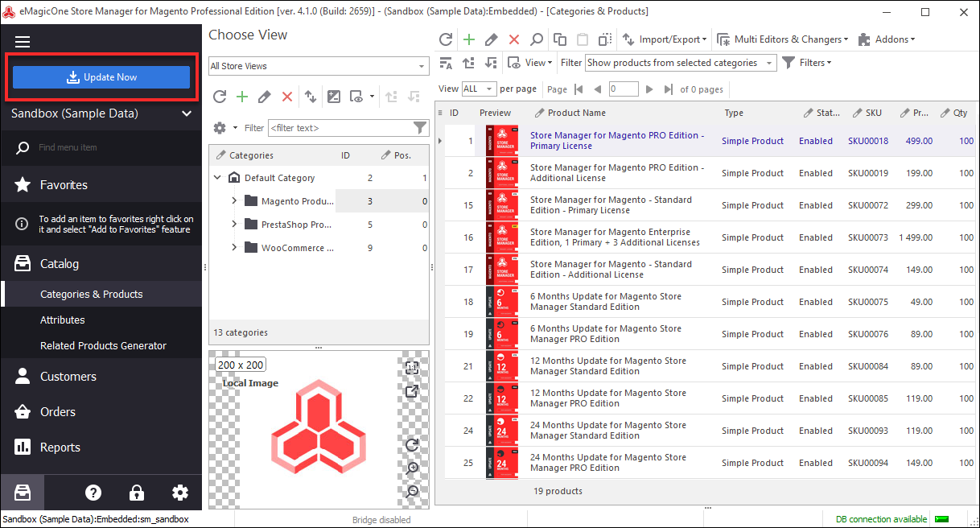Select the WooCommerce category in the tree
The width and height of the screenshot is (980, 528).
297,248
